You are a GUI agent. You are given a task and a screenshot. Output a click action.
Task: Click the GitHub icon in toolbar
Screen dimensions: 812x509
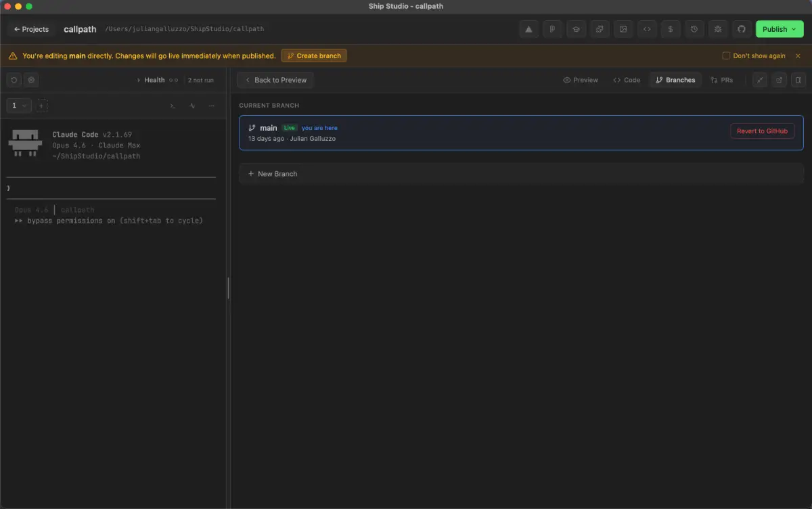point(742,29)
